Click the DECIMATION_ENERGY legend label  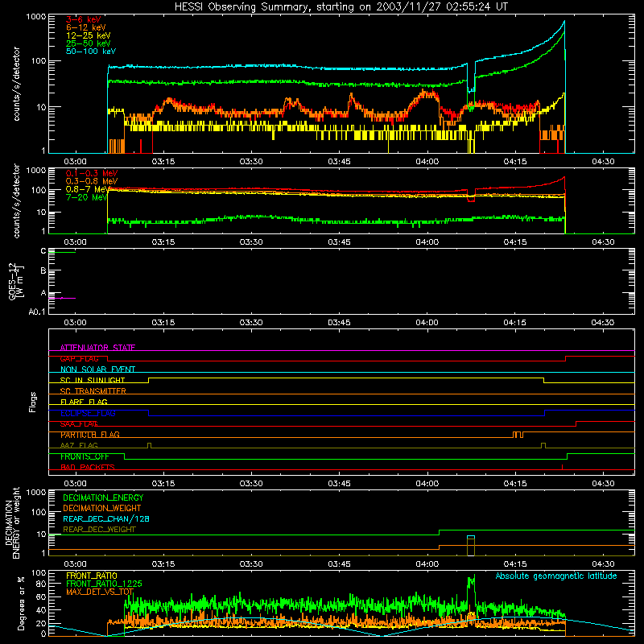pos(103,497)
